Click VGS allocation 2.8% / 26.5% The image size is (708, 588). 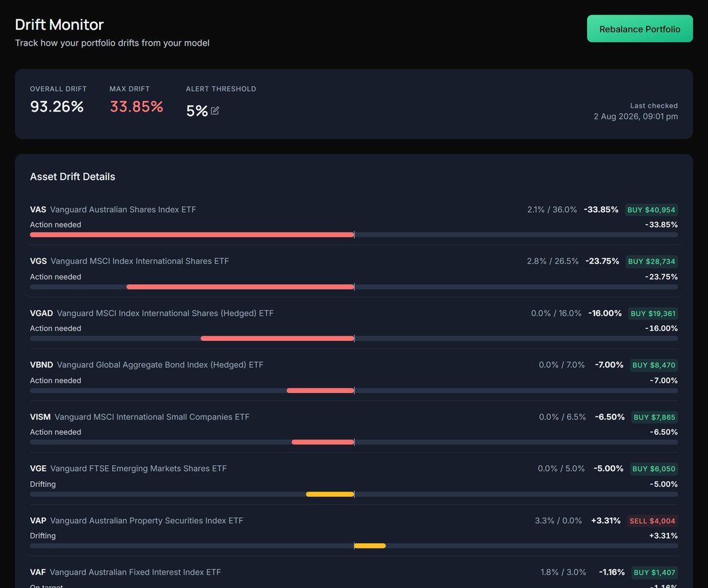click(553, 261)
